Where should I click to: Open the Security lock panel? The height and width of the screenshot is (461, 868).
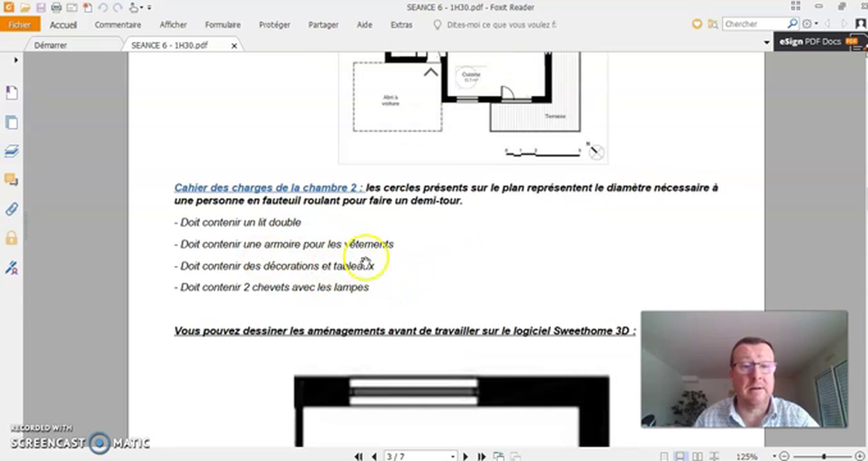tap(12, 238)
